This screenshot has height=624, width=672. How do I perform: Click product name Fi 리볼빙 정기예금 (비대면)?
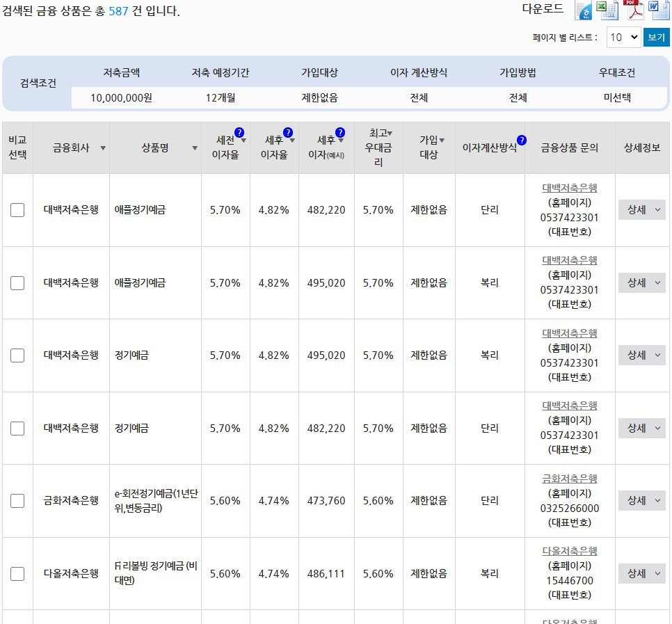(156, 573)
